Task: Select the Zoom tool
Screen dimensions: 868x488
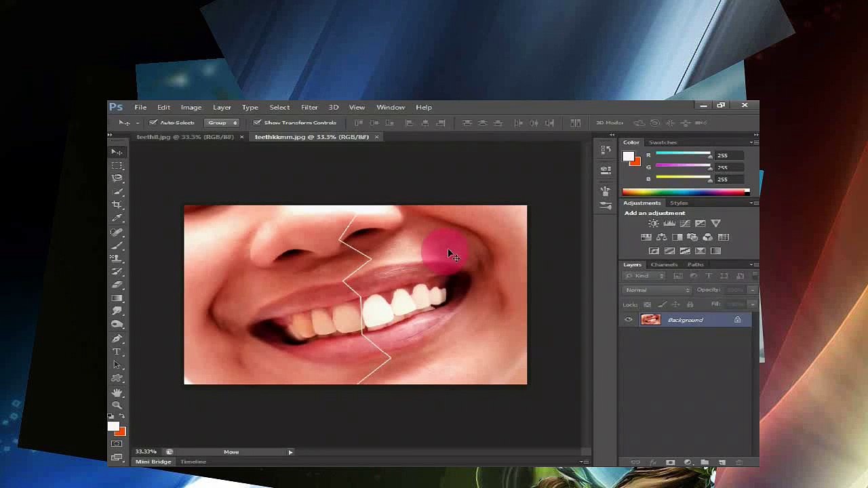Action: (117, 405)
